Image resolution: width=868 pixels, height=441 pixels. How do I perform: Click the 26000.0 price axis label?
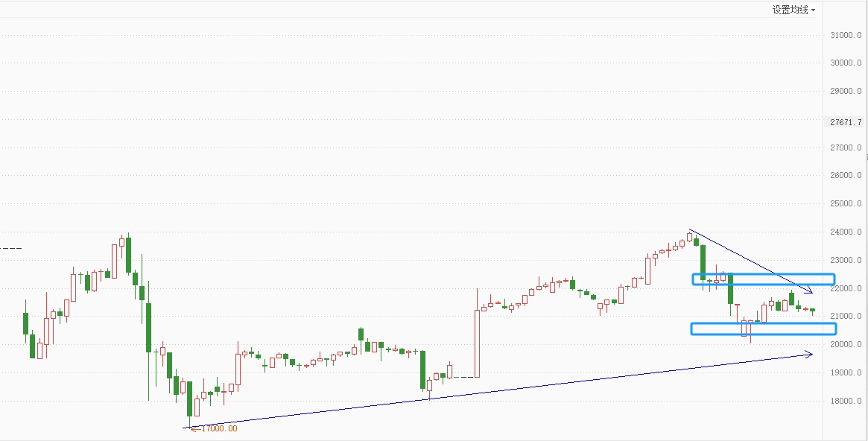click(x=845, y=176)
